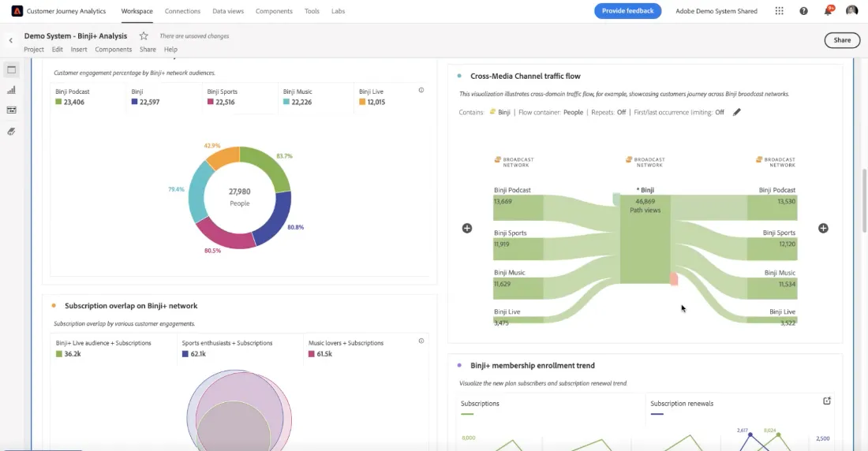Open the Visualizations bar-chart sidebar icon
868x451 pixels.
tap(11, 90)
